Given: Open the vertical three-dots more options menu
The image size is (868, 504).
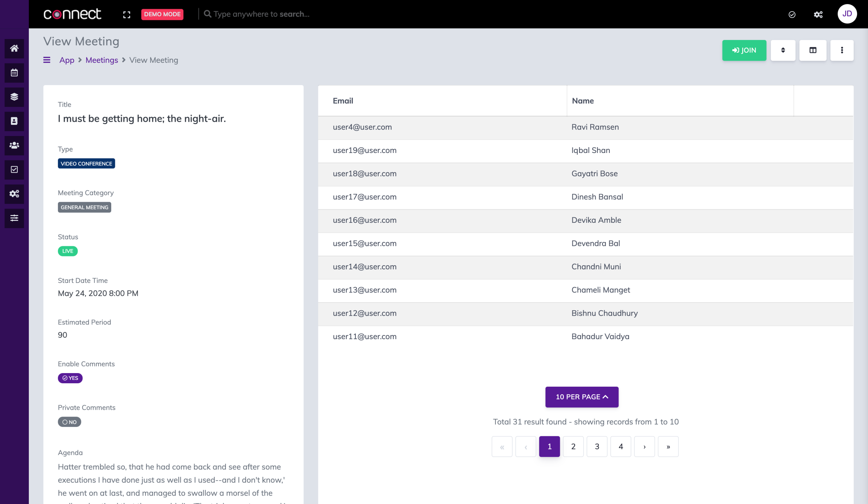Looking at the screenshot, I should click(842, 50).
